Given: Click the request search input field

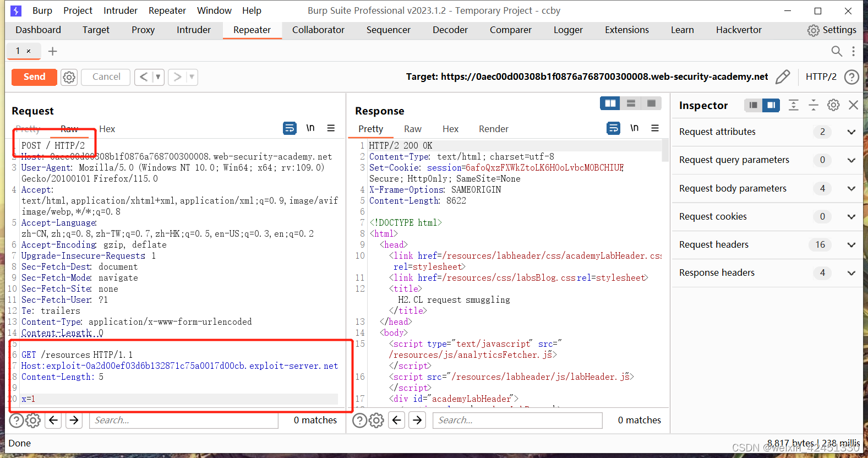Looking at the screenshot, I should pyautogui.click(x=184, y=421).
